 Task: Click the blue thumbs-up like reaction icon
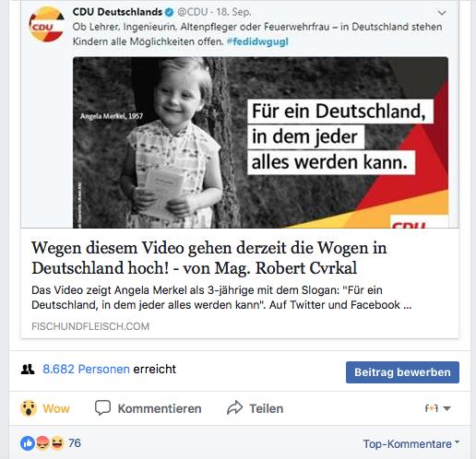click(28, 443)
